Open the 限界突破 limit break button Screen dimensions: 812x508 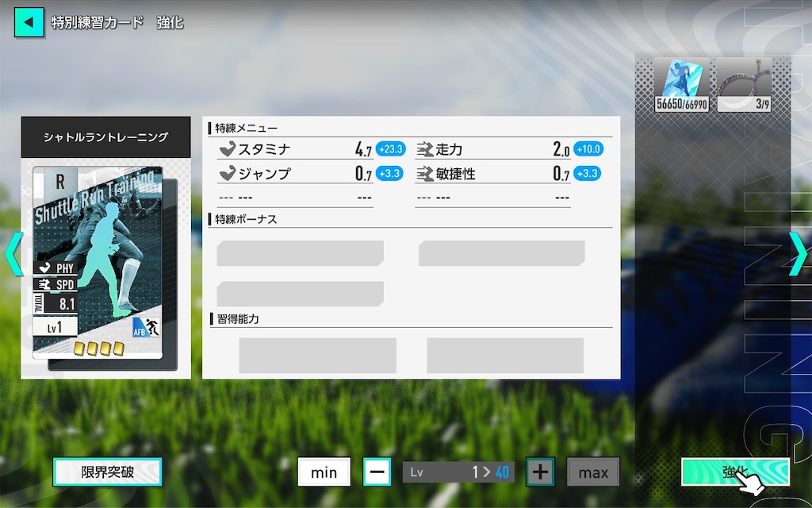click(x=107, y=471)
